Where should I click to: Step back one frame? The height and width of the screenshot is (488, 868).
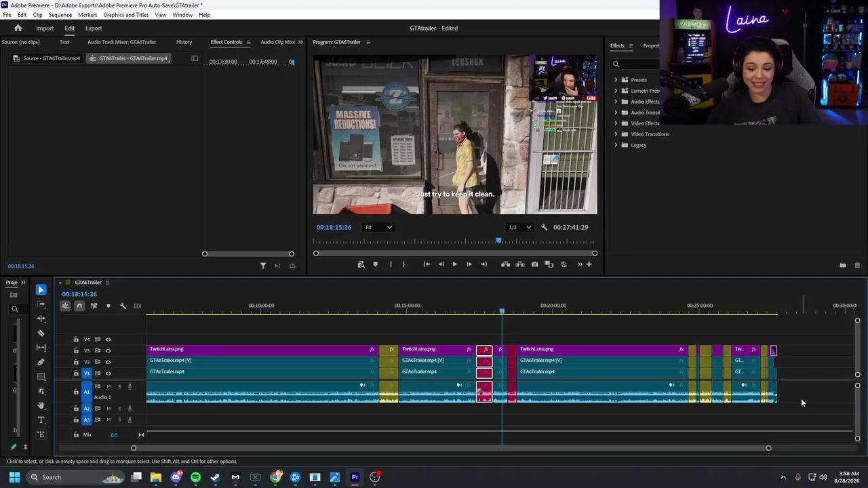click(x=441, y=264)
